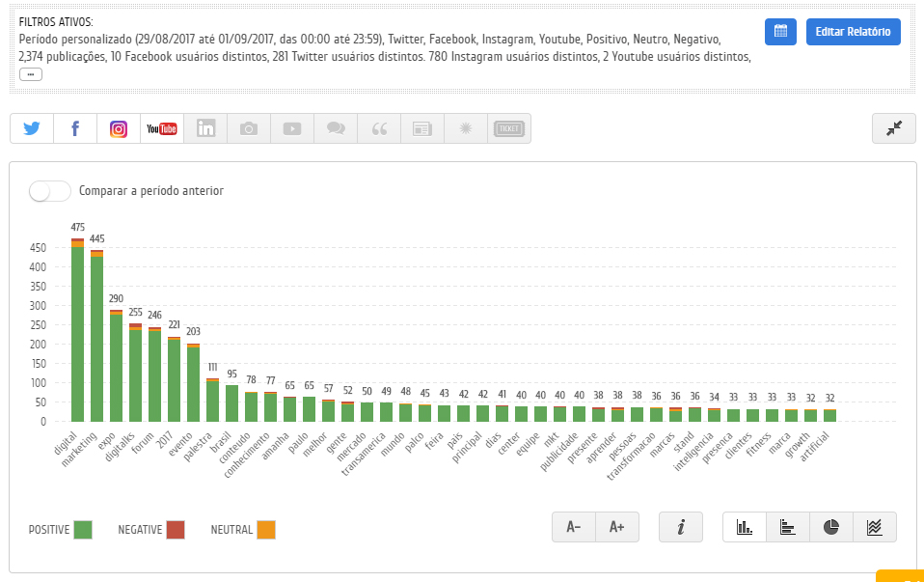Enable the LinkedIn source filter

click(205, 128)
